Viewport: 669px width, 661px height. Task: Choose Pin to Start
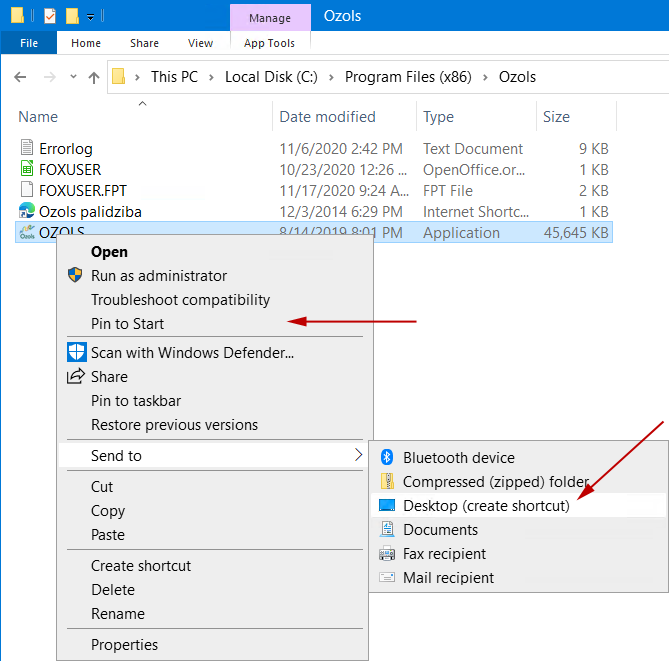(x=127, y=323)
